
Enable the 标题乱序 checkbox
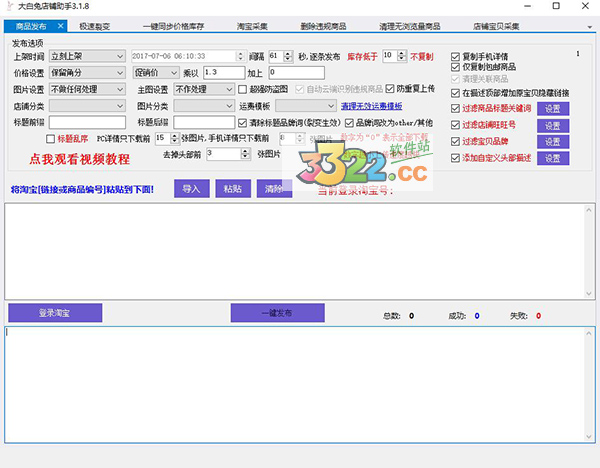(x=51, y=138)
